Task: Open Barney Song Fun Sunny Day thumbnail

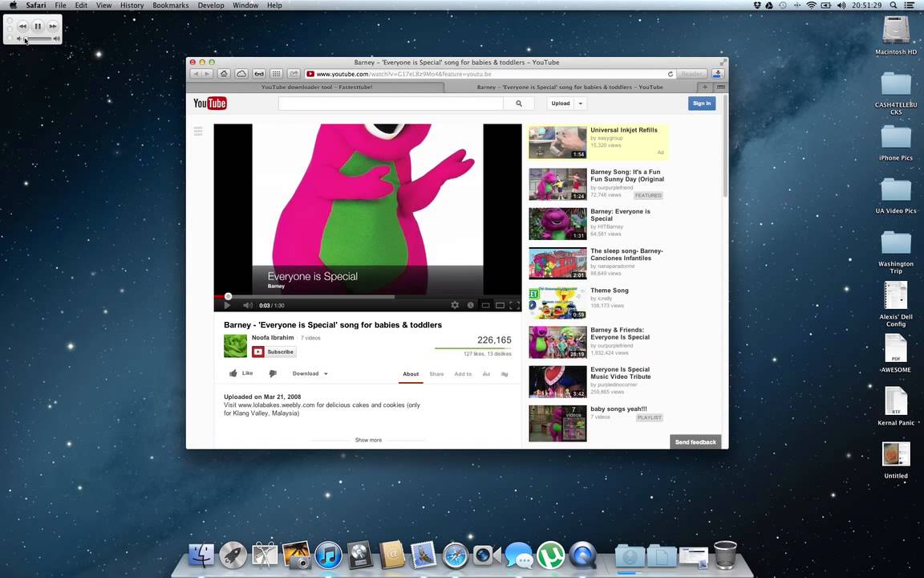Action: point(557,184)
